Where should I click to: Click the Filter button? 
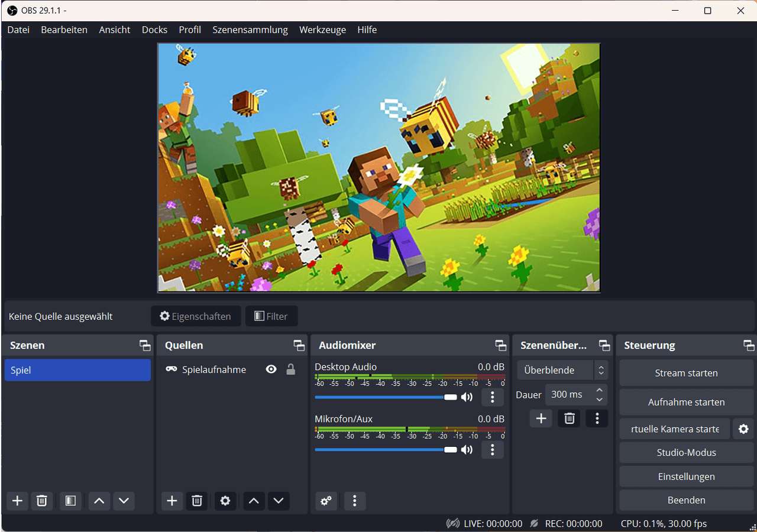(x=271, y=316)
